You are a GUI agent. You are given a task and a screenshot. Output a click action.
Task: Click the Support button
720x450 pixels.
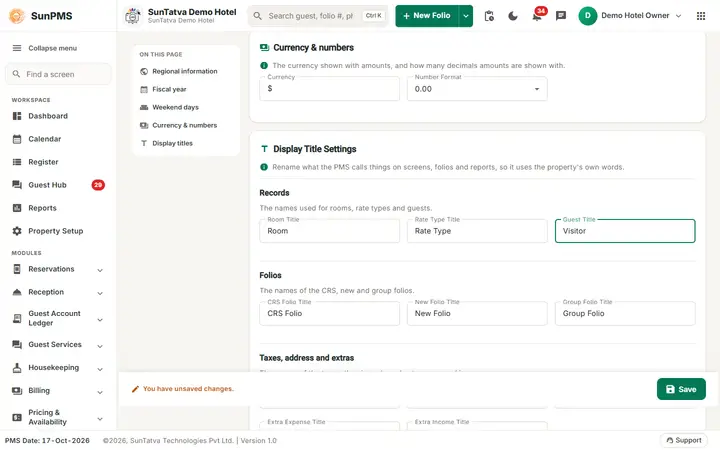tap(684, 440)
